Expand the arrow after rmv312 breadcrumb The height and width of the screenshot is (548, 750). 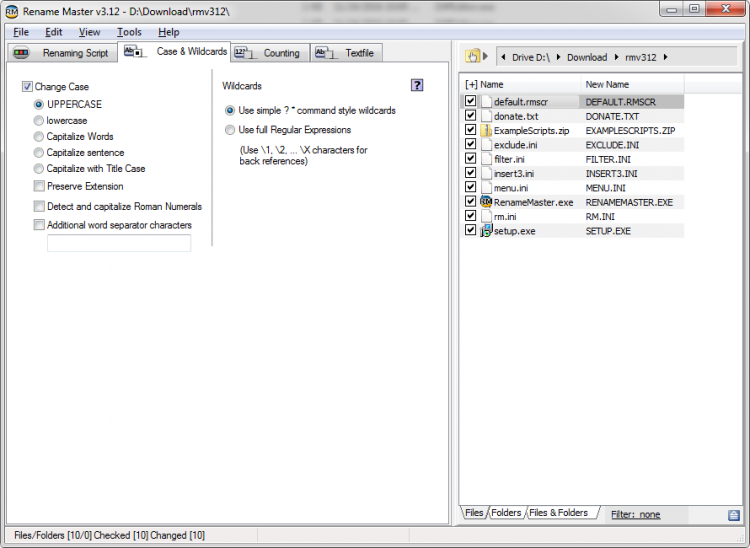[665, 57]
